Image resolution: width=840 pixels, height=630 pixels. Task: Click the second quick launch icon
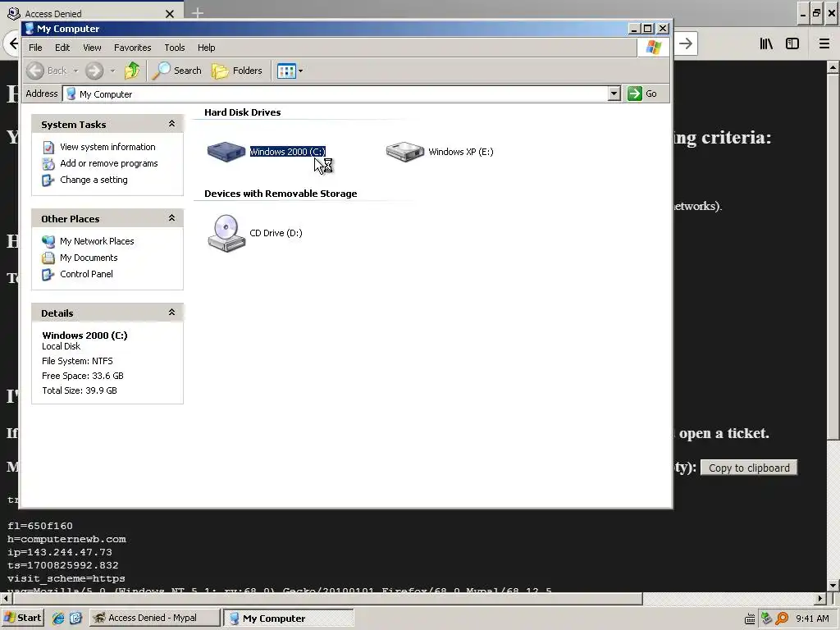(x=75, y=619)
